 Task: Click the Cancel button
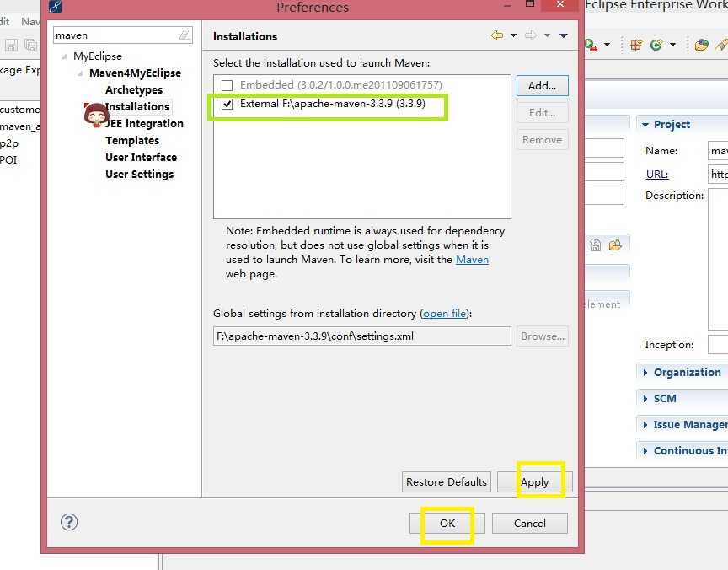[x=530, y=523]
